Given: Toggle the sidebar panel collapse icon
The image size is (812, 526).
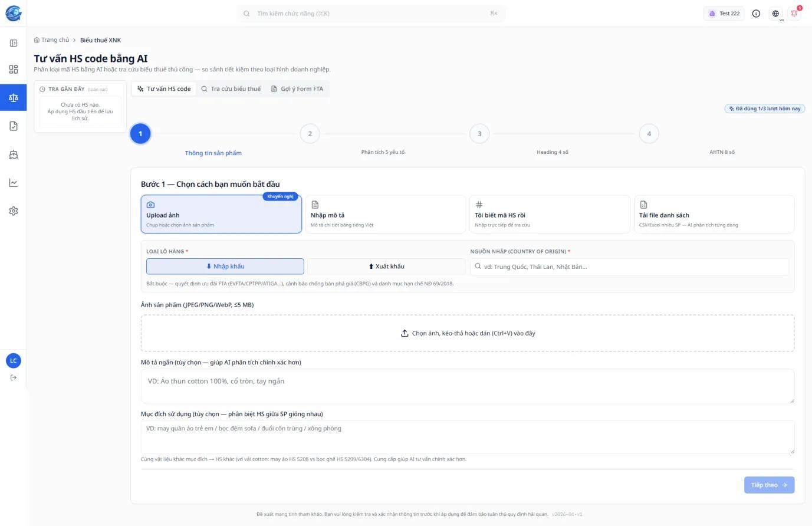Looking at the screenshot, I should point(14,43).
